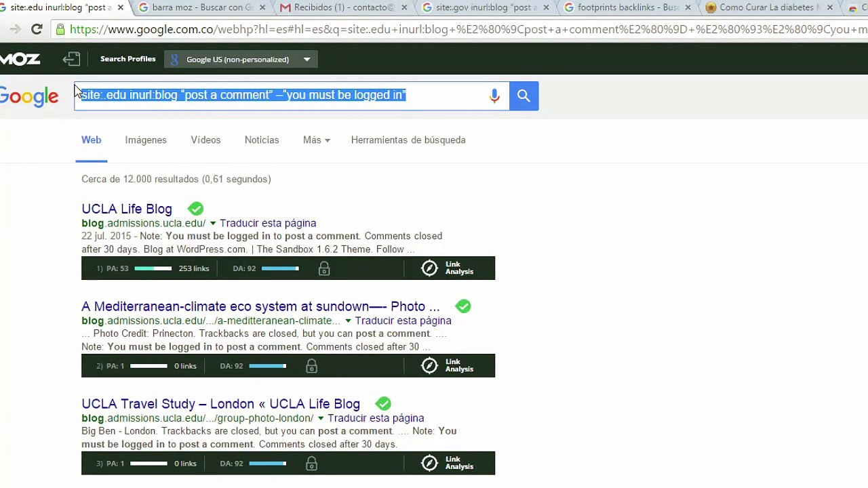868x488 pixels.
Task: Click the '0 links' count in result 3
Action: click(x=185, y=464)
